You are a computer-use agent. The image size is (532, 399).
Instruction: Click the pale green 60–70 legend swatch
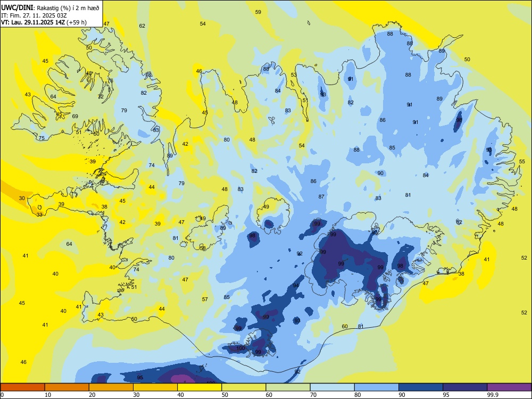(x=288, y=387)
